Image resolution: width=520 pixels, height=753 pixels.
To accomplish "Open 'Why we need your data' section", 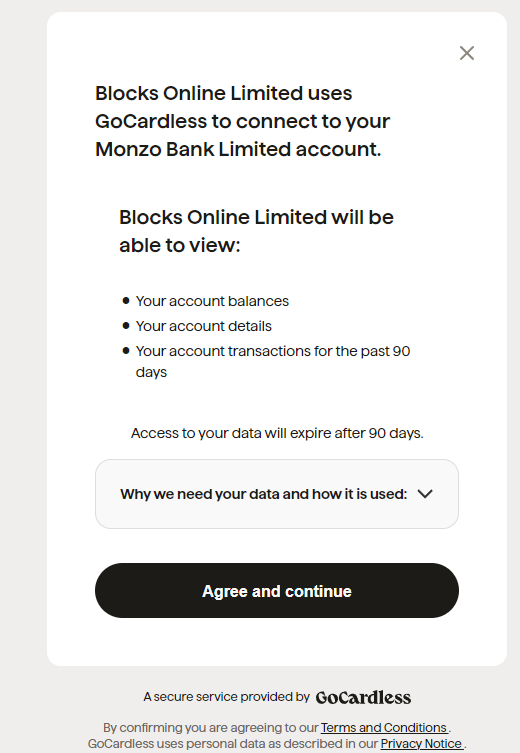I will tap(277, 494).
